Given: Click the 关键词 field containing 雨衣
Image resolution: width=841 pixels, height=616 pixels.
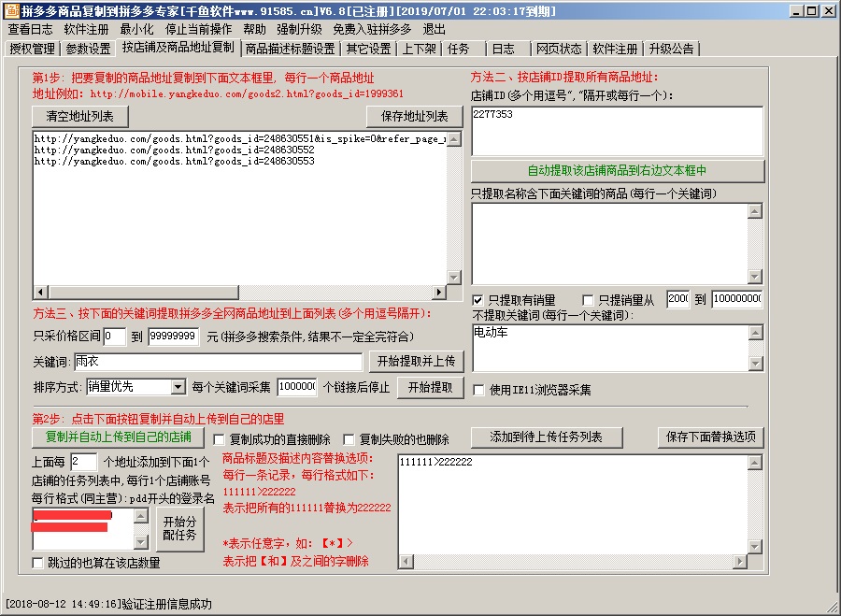Looking at the screenshot, I should (x=219, y=362).
